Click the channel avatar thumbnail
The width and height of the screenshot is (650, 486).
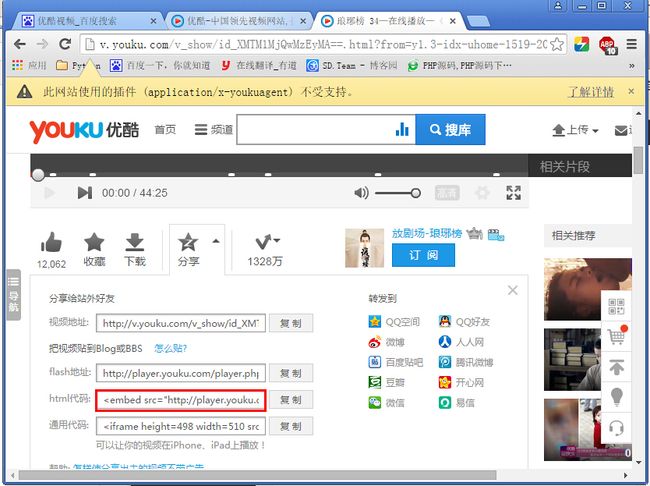tap(364, 248)
